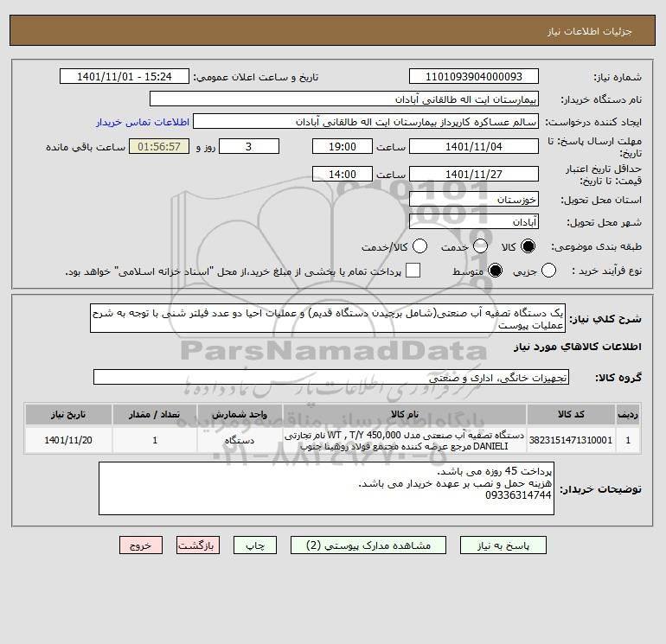Click the need date cell 1401/11/20
666x644 pixels.
coord(68,440)
